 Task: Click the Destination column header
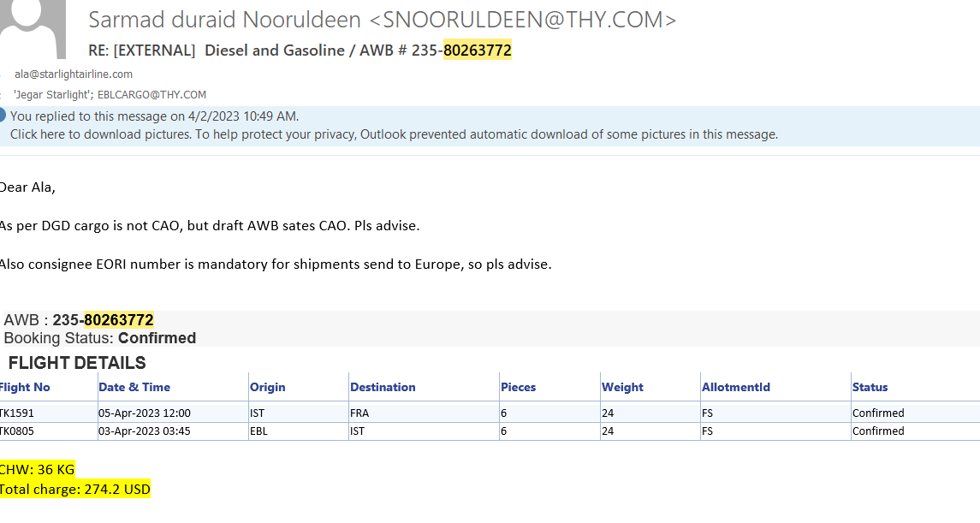(383, 387)
